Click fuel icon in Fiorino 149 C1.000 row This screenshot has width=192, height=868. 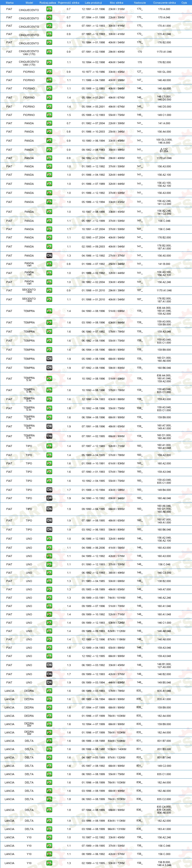(49, 115)
